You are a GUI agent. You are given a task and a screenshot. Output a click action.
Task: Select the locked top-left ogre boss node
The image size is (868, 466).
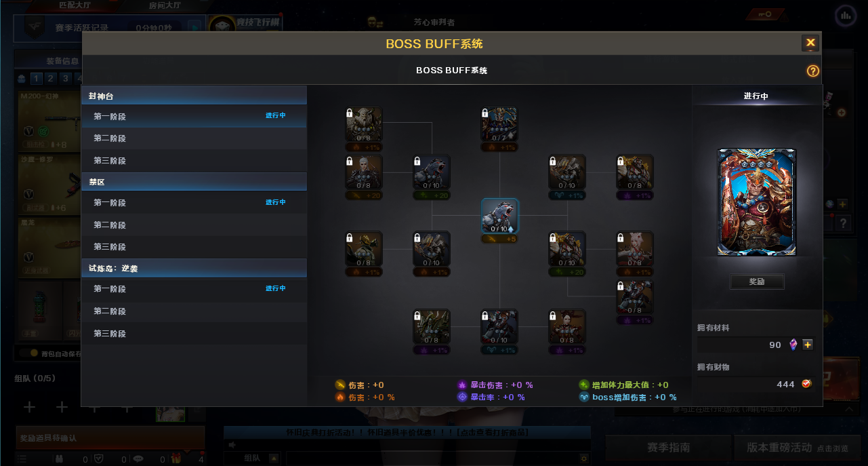tap(364, 124)
